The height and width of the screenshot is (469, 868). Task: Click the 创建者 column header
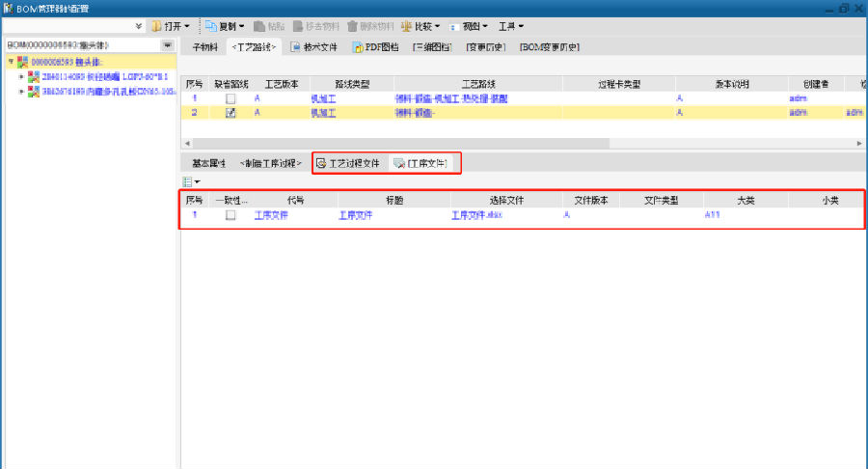(x=816, y=84)
